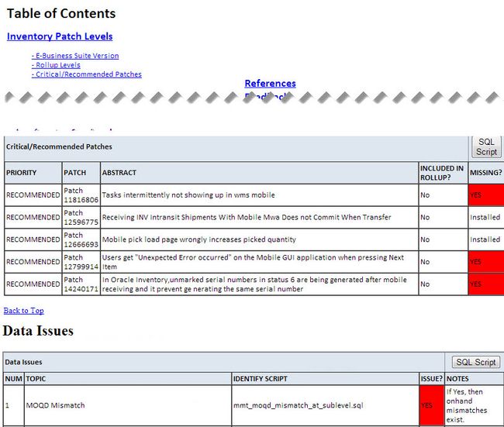Image resolution: width=504 pixels, height=427 pixels.
Task: Click abstract 'Users get Unexpected Error occurred' text
Action: [x=253, y=262]
